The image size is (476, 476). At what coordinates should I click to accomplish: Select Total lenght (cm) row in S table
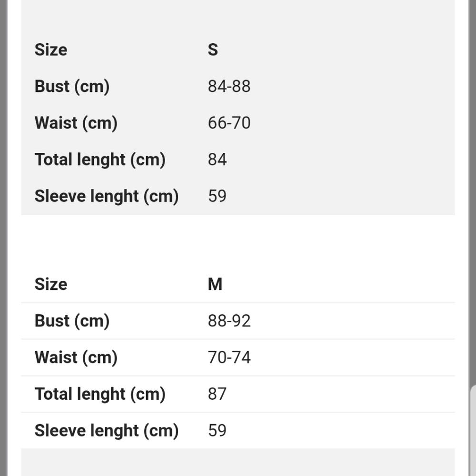(x=238, y=159)
